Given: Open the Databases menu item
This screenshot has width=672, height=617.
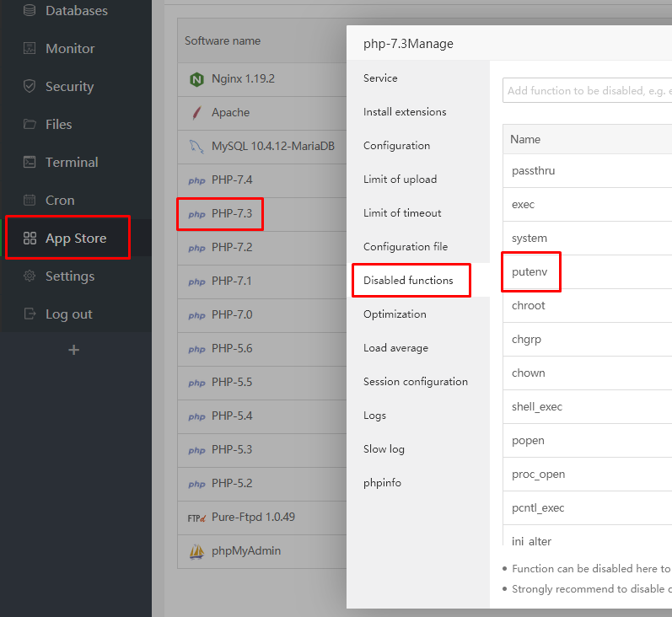Looking at the screenshot, I should point(77,10).
